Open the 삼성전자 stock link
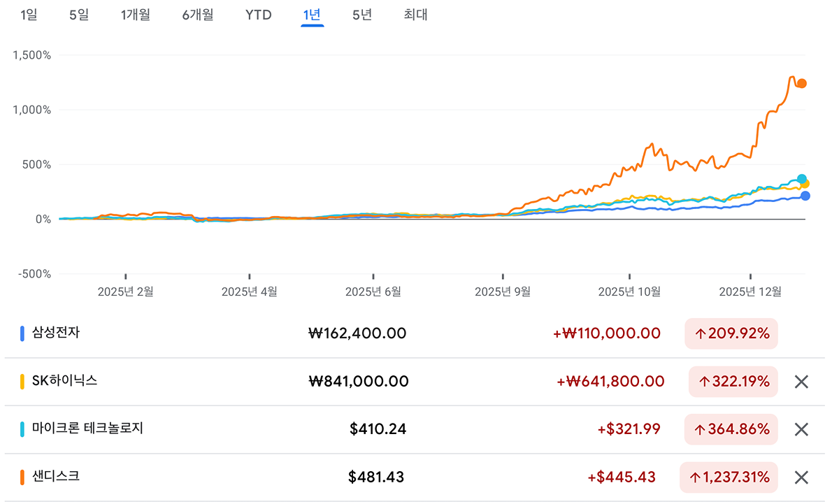Viewport: 839px width, 504px height. [56, 333]
